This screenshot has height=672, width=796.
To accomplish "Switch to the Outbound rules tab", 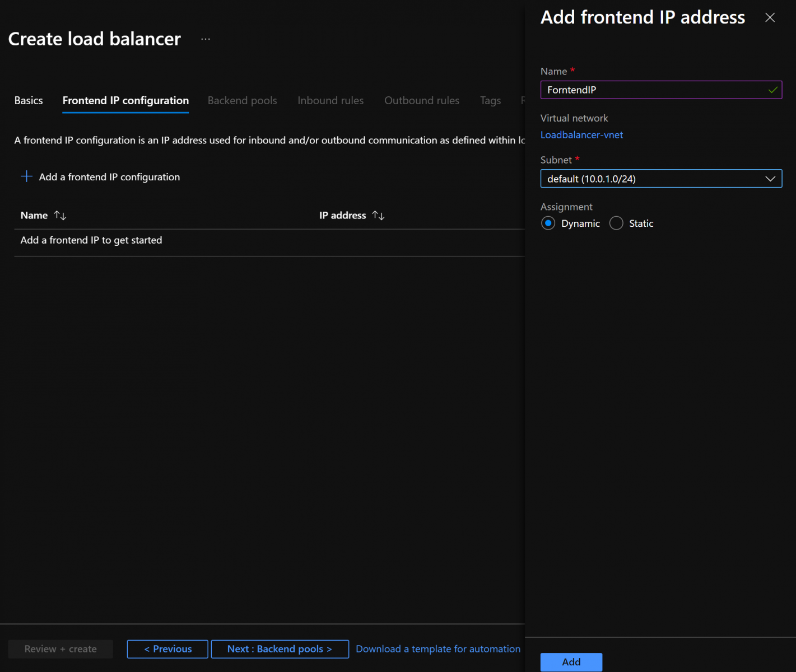I will [421, 101].
